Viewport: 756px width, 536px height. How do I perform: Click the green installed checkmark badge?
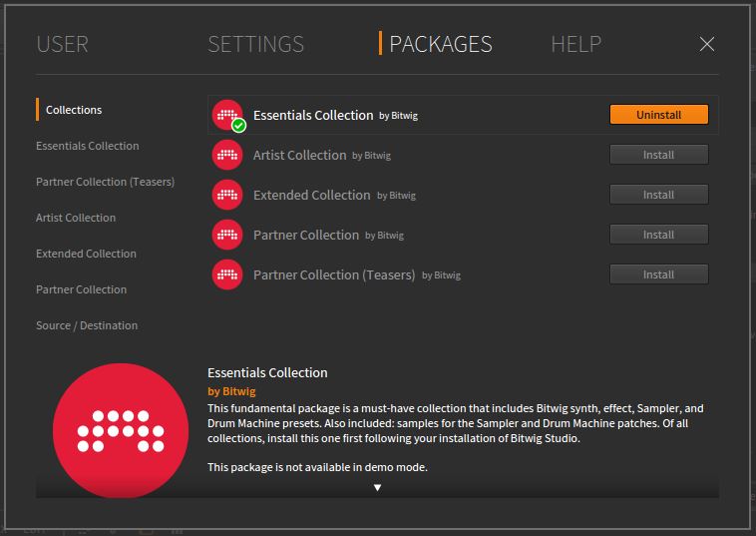238,126
